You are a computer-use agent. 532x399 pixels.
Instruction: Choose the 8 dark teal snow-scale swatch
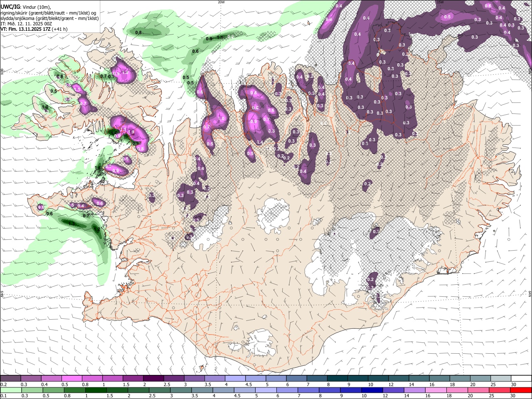pyautogui.click(x=337, y=379)
